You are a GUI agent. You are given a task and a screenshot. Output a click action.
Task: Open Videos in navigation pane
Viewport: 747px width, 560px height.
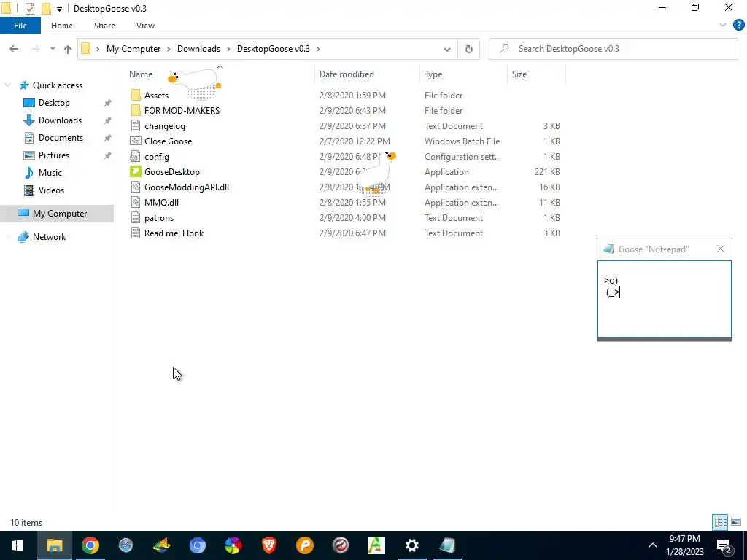click(51, 190)
